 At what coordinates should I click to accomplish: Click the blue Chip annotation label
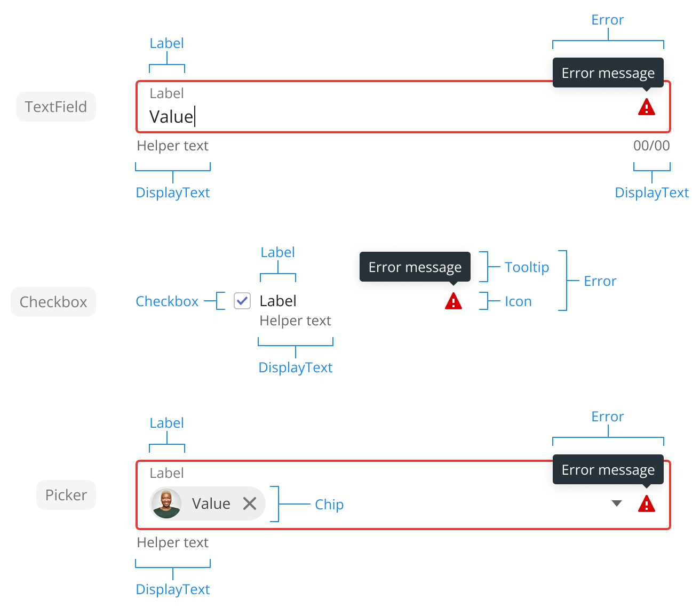[329, 505]
